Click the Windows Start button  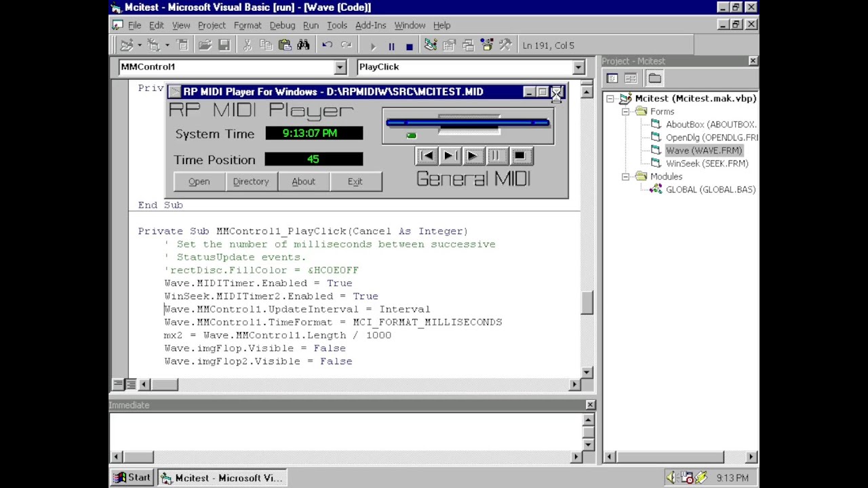click(132, 478)
